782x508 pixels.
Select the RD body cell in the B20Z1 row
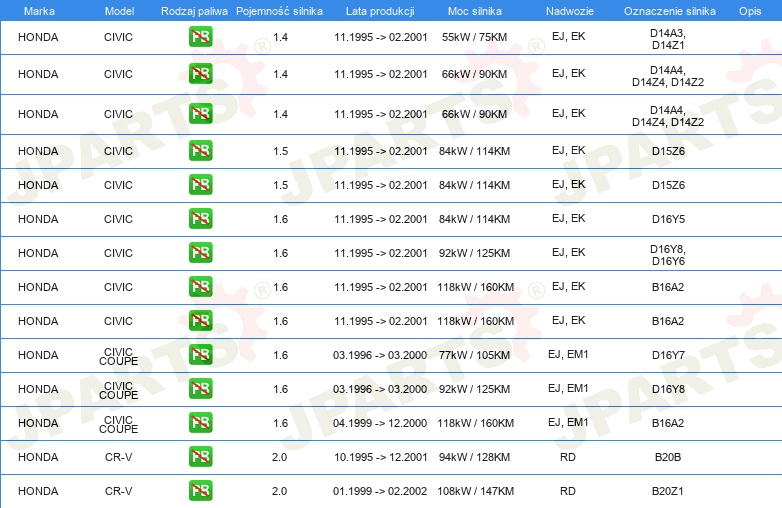coord(568,491)
